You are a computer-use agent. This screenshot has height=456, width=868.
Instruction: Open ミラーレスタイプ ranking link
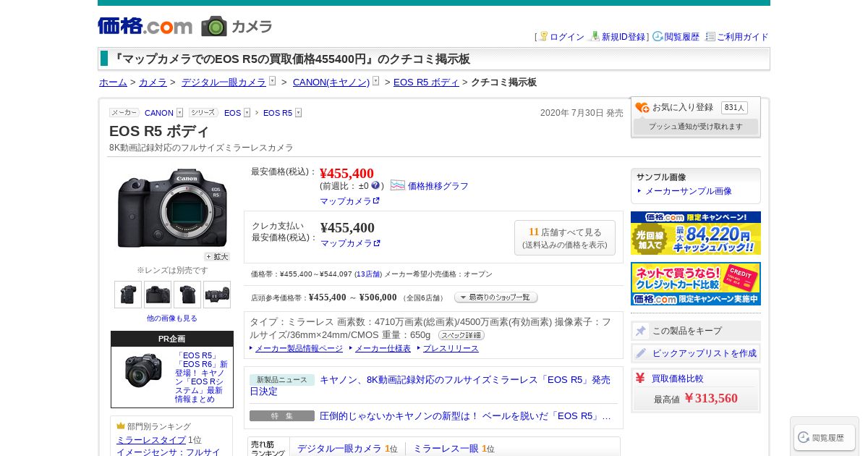coord(151,440)
